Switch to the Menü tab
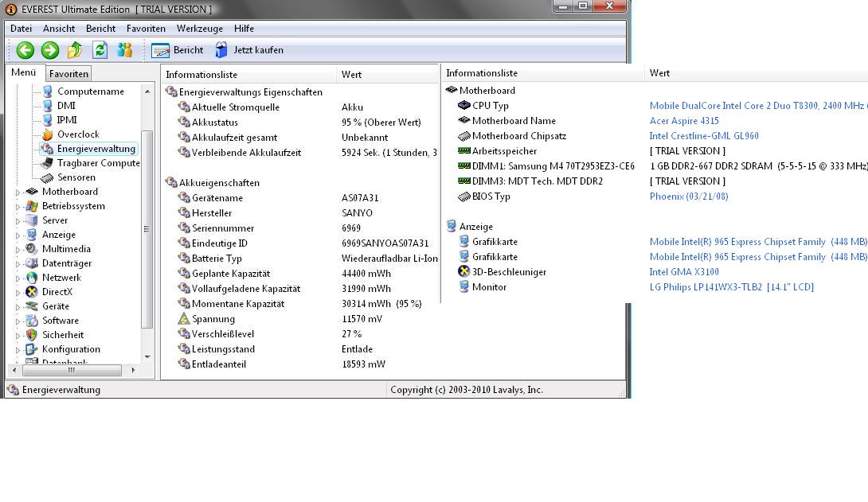 (23, 72)
